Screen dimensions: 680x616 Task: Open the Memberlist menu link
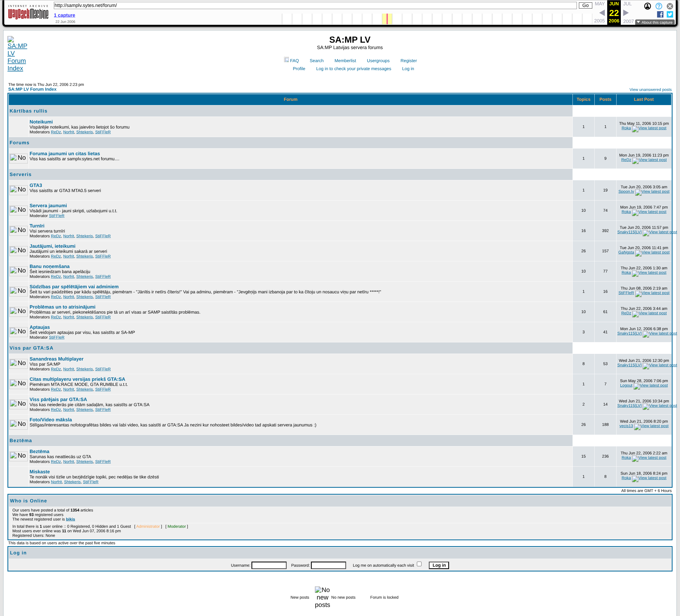pos(345,61)
